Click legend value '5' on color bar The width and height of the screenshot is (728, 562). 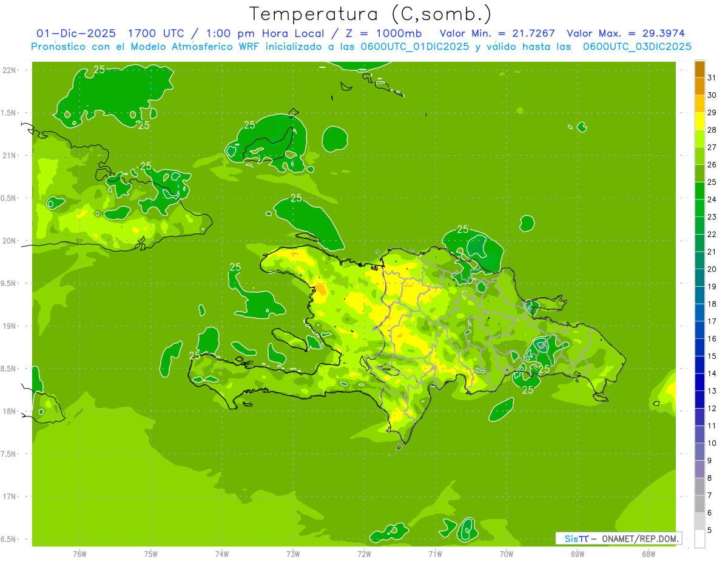[x=710, y=530]
